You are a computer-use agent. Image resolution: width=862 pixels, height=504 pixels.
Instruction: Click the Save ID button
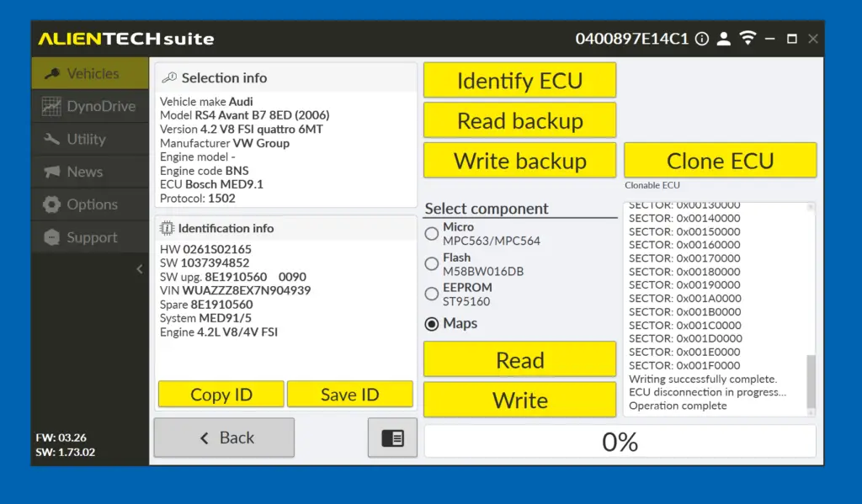pyautogui.click(x=349, y=394)
